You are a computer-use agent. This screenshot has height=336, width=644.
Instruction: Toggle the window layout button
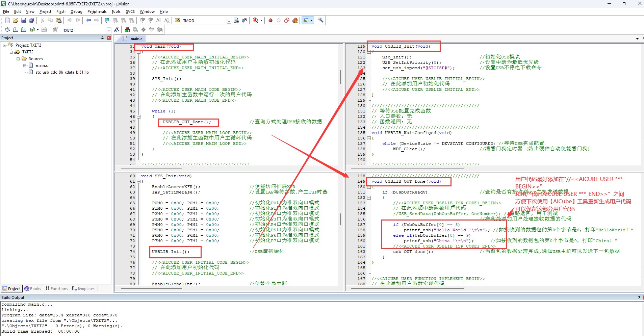point(306,20)
